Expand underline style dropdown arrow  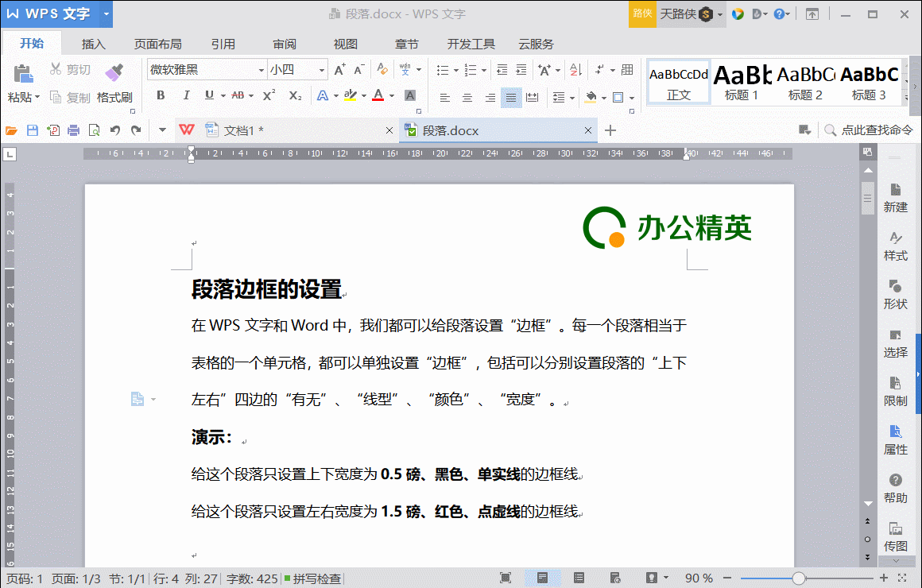[x=223, y=95]
